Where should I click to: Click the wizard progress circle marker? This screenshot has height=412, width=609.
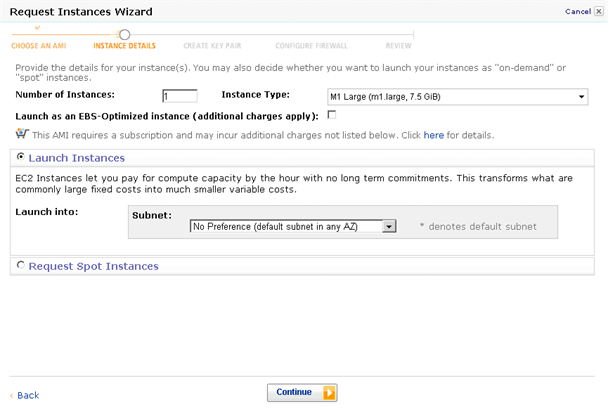point(124,35)
